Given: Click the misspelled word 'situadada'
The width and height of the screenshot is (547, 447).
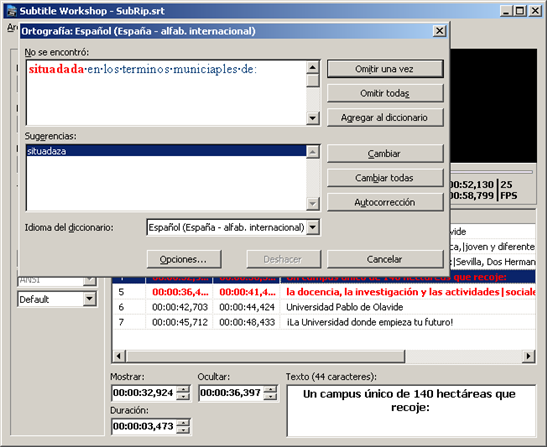Looking at the screenshot, I should coord(56,69).
